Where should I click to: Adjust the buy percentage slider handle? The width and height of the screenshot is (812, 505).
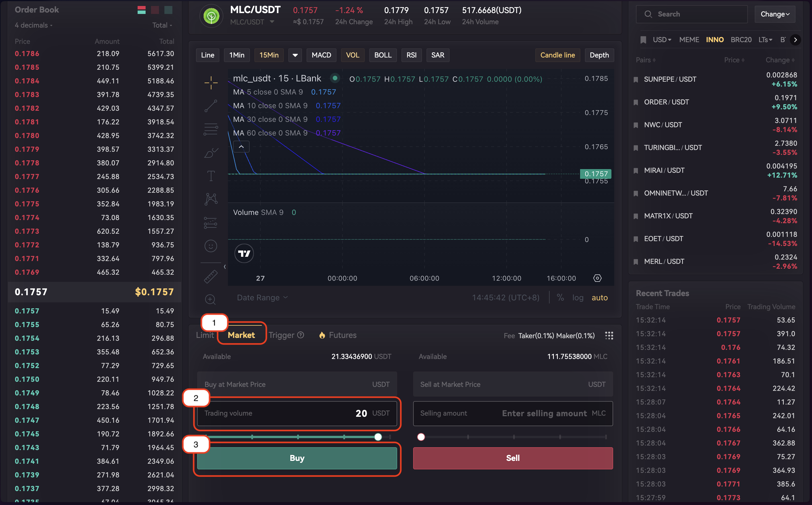click(x=378, y=437)
